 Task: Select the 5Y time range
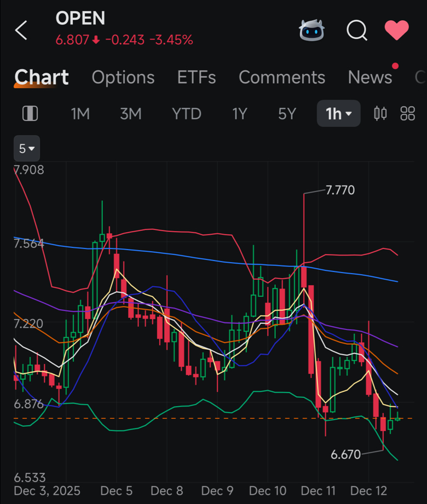pyautogui.click(x=287, y=114)
